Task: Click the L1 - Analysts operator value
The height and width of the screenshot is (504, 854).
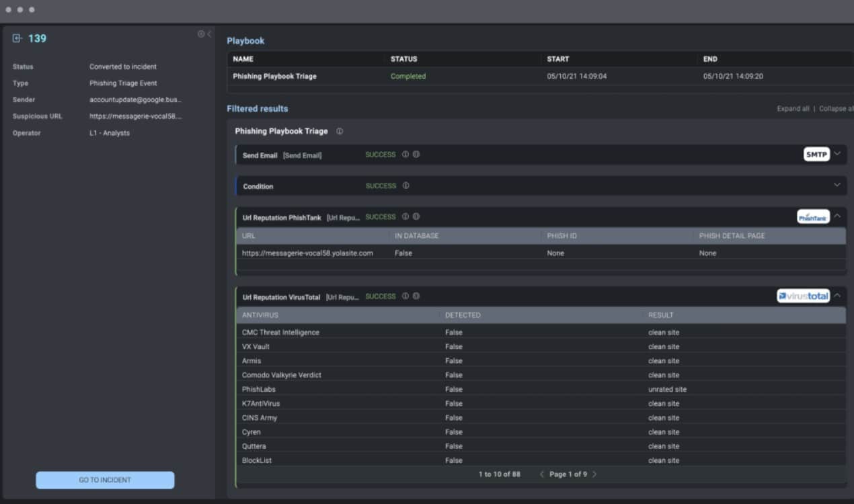Action: click(110, 133)
